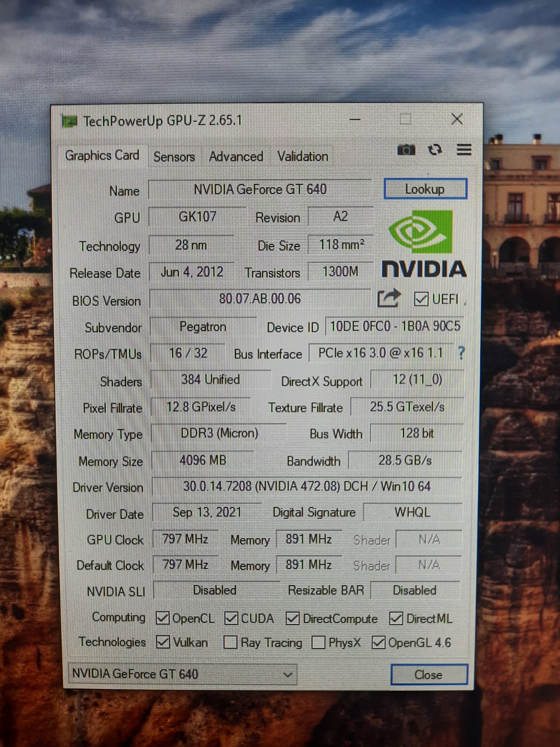Click the ROPs/TMUs field 16 / 32
Image resolution: width=560 pixels, height=747 pixels.
click(x=188, y=353)
